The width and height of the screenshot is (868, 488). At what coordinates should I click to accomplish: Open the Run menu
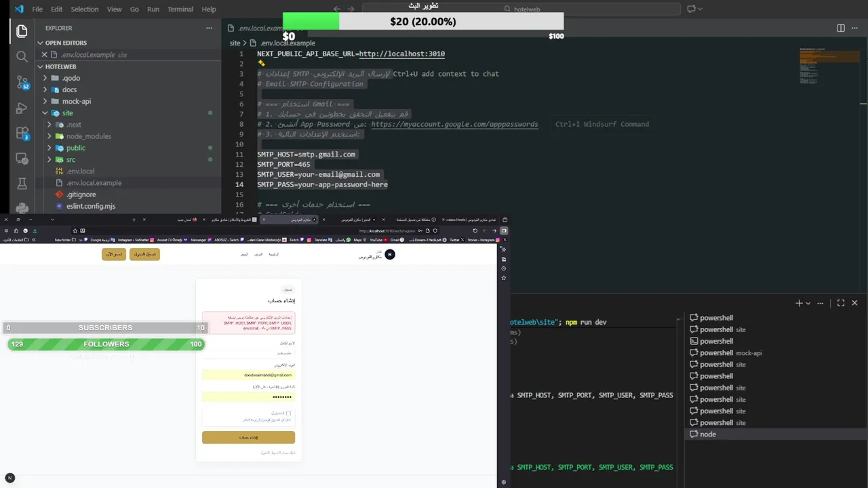point(153,9)
